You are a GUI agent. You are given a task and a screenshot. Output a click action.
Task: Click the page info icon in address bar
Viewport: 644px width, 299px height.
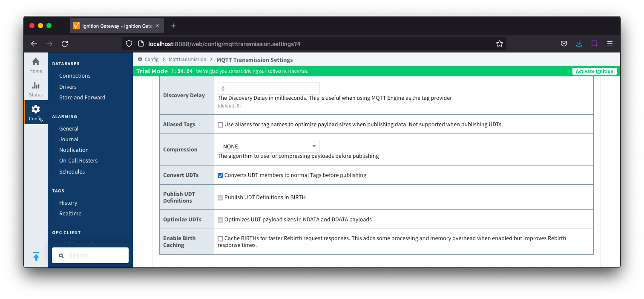pyautogui.click(x=141, y=44)
